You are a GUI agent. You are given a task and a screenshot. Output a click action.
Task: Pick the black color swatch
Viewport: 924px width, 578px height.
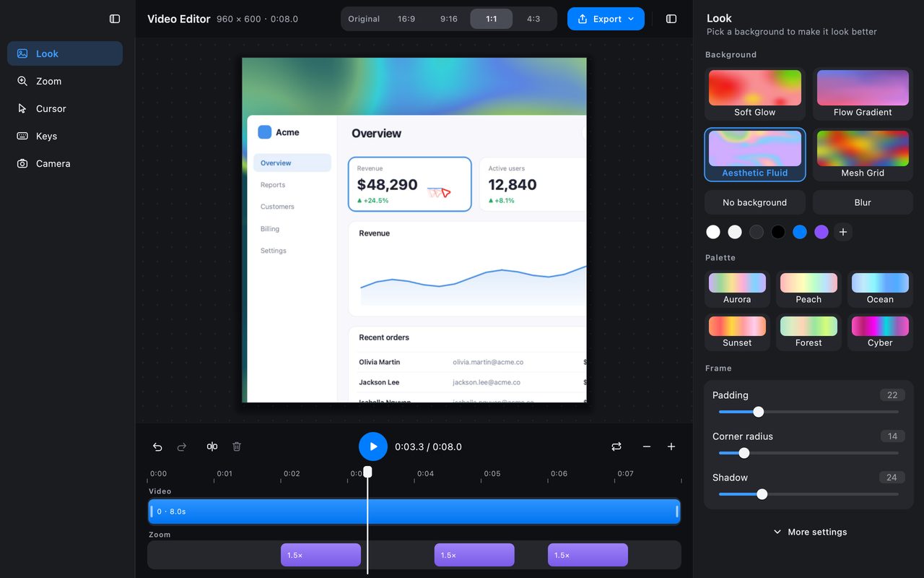[778, 232]
